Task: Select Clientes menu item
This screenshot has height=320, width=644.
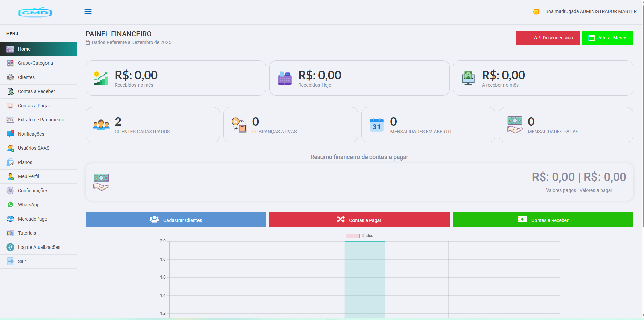Action: pyautogui.click(x=26, y=77)
